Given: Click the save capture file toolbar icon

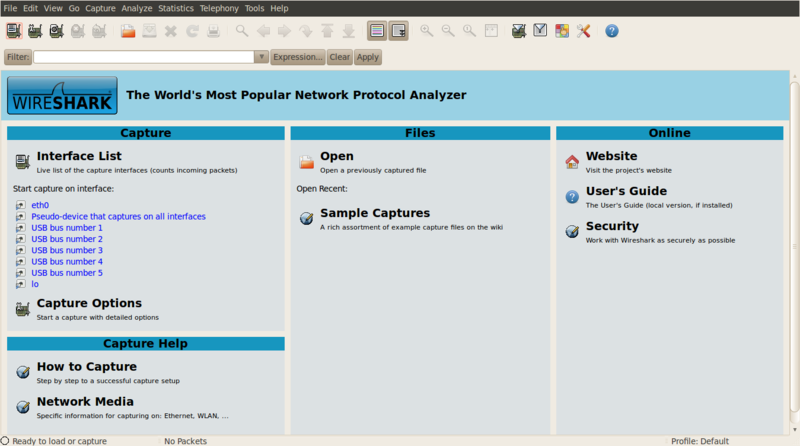Looking at the screenshot, I should point(149,31).
